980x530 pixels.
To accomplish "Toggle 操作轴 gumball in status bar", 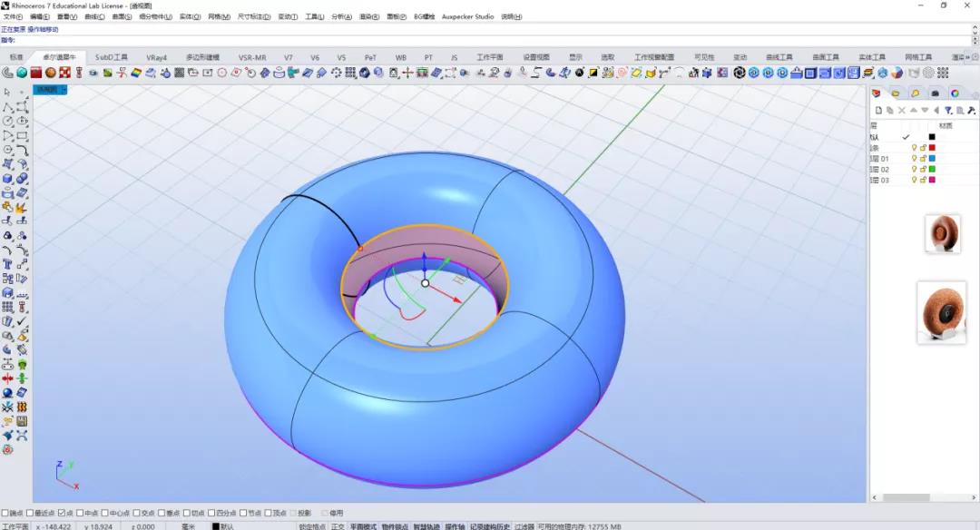I will click(455, 526).
